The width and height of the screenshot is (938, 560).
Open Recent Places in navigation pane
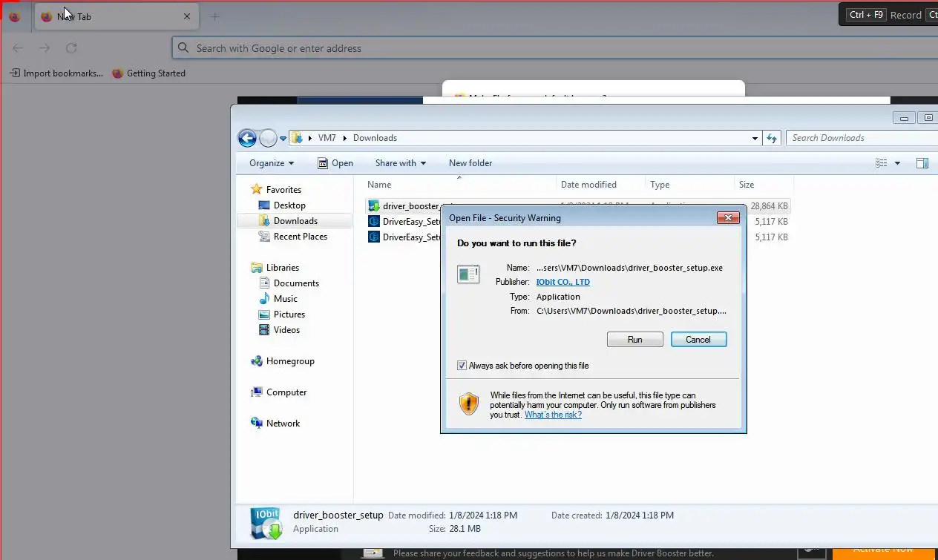[301, 237]
